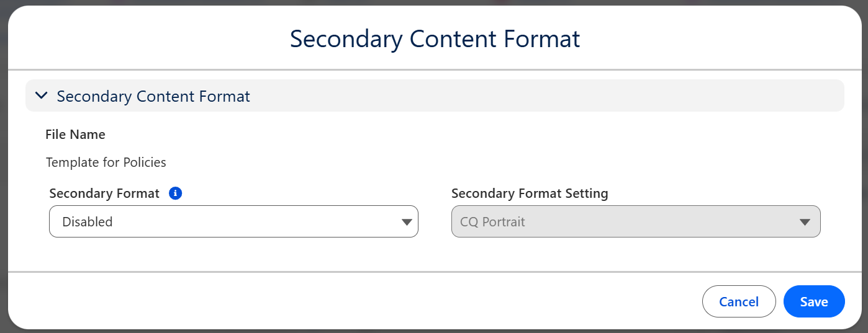Click the Disabled value in Secondary Format

tap(88, 222)
